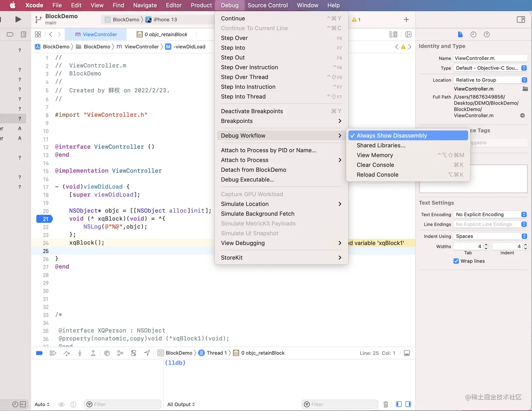Viewport: 532px width, 411px height.
Task: Select Continue in Debug menu
Action: [x=281, y=18]
